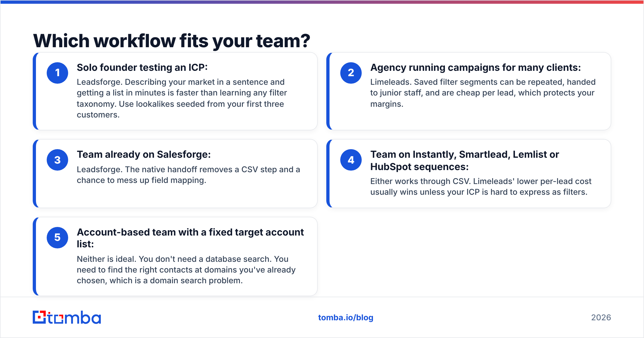Click the number 1 circle badge
This screenshot has width=644, height=338.
click(57, 73)
